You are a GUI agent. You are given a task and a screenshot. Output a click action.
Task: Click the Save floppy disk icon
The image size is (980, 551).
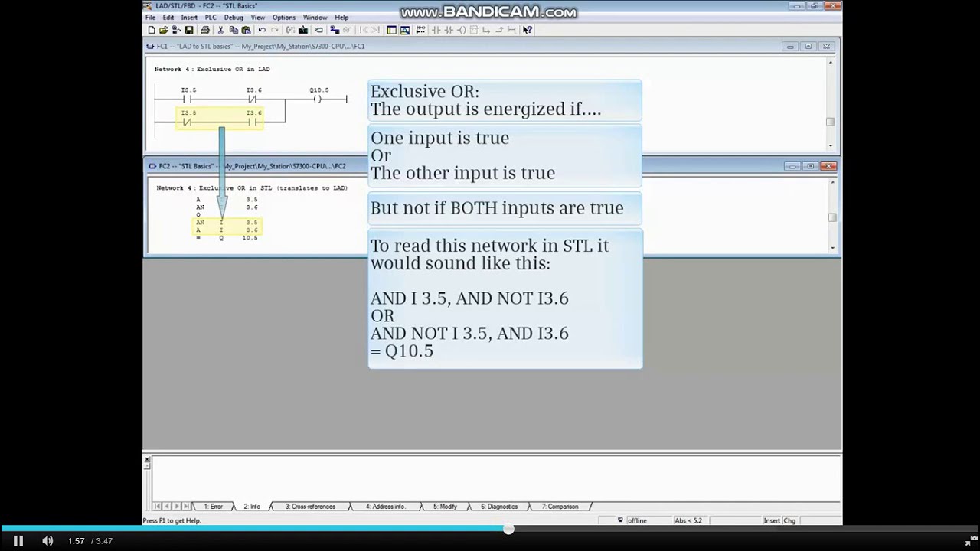tap(188, 30)
